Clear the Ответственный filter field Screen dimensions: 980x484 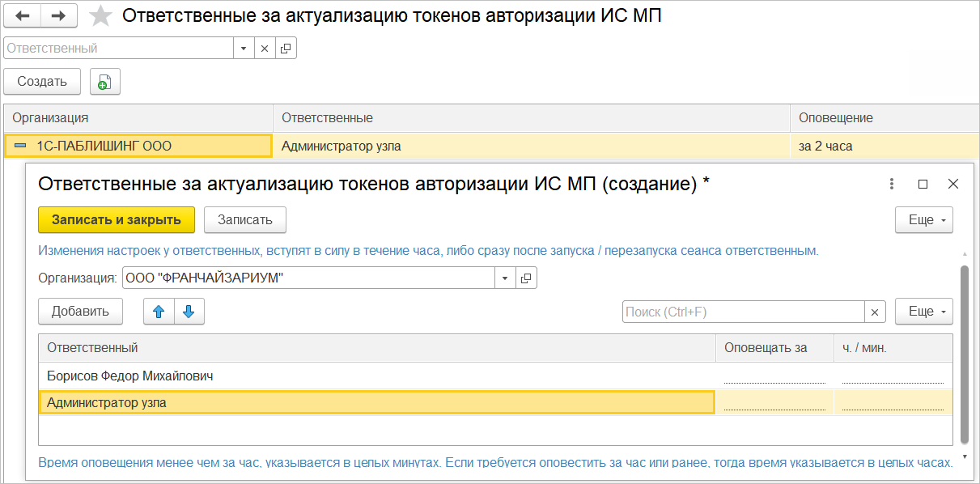[265, 49]
